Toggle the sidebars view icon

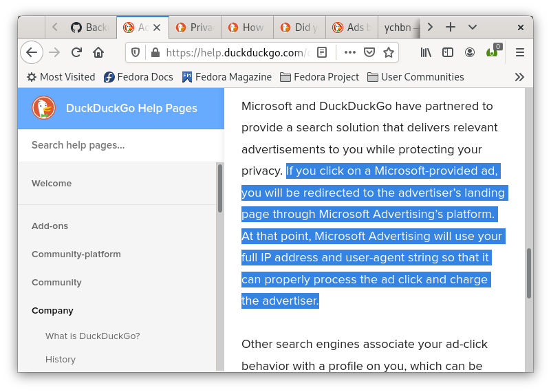tap(448, 52)
